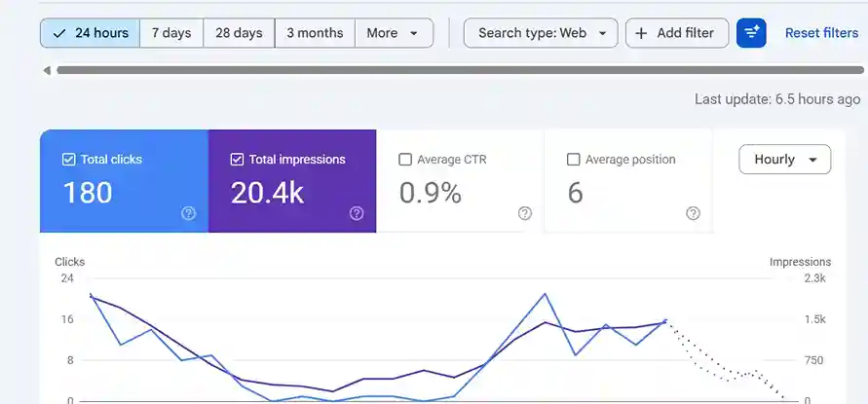Click the plus icon in Add filter
Screen dimensions: 868x404
(x=641, y=34)
